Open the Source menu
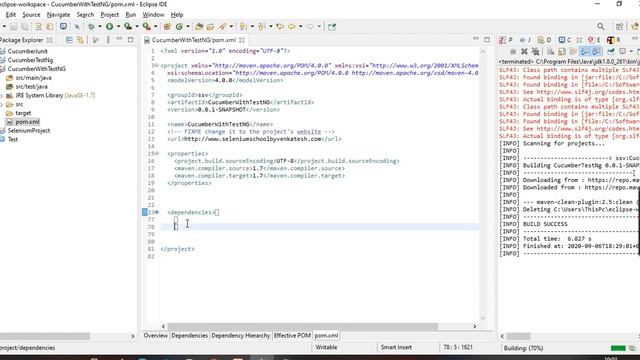 click(31, 15)
